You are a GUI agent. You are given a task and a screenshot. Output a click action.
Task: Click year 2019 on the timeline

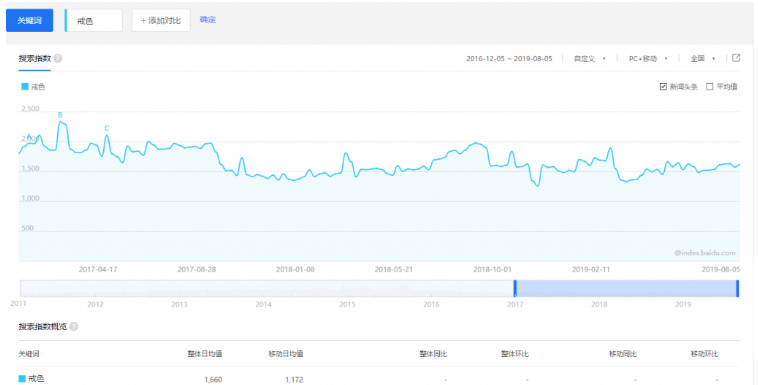[x=683, y=304]
